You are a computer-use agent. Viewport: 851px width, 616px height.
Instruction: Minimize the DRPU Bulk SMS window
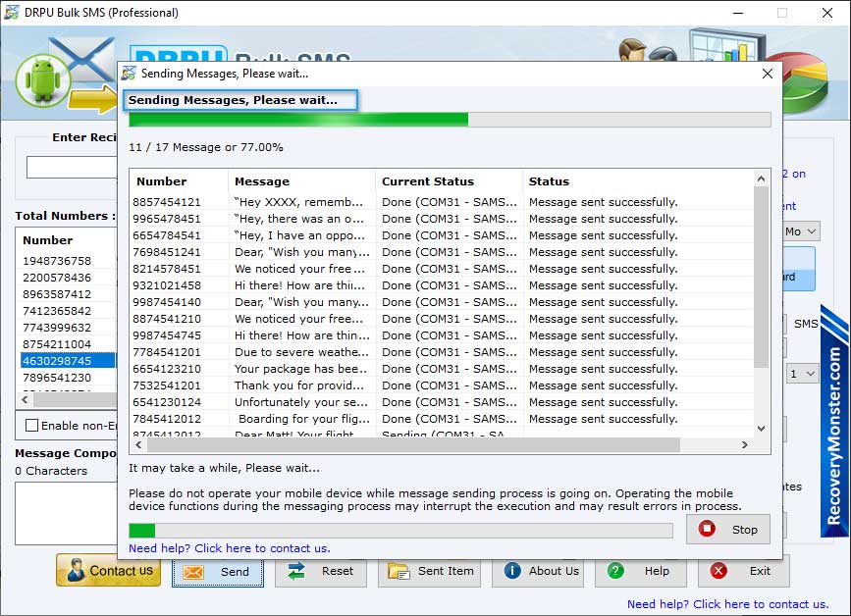[738, 13]
